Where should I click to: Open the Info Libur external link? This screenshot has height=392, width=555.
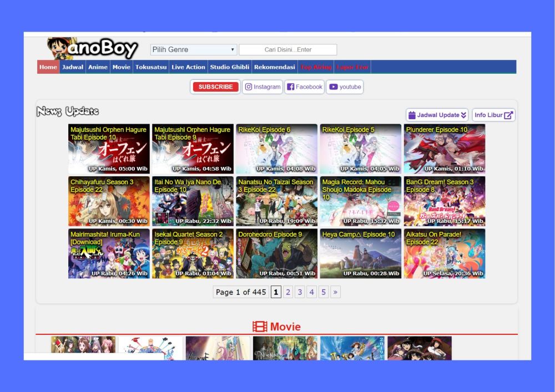click(493, 115)
